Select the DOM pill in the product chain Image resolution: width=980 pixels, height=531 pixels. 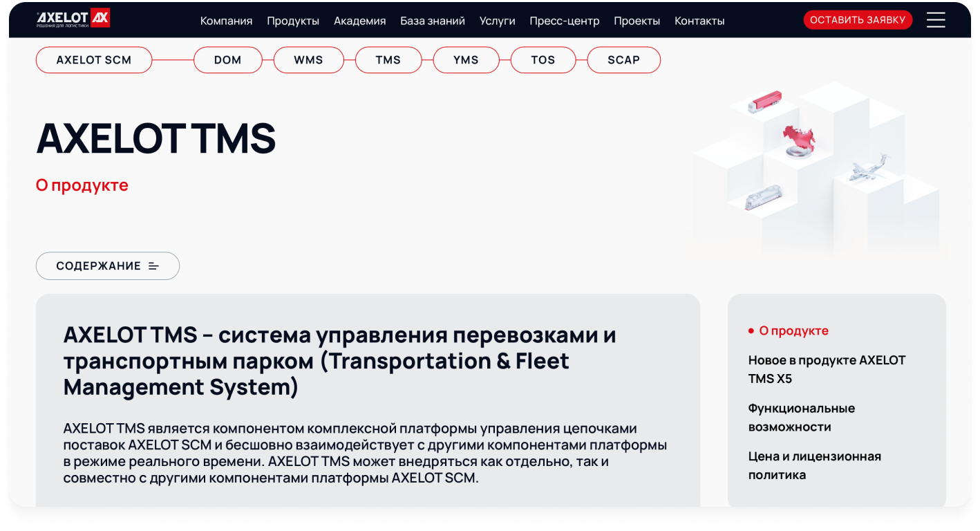click(x=228, y=60)
